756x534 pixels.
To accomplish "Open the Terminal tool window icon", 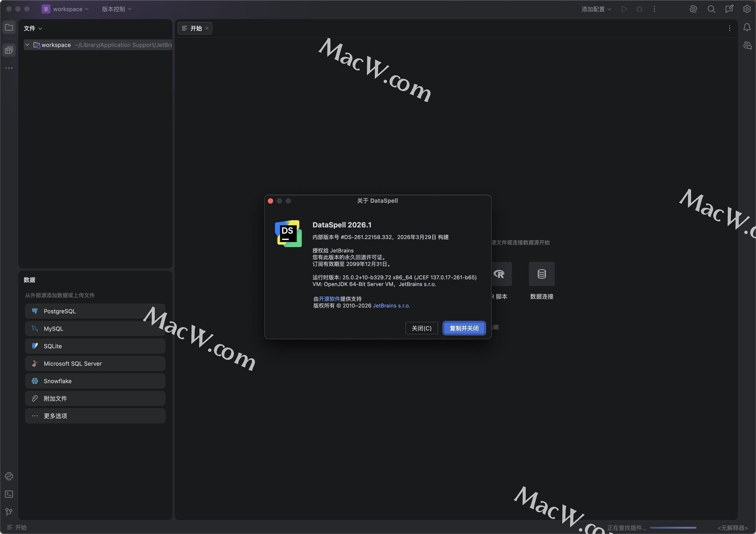I will coord(9,494).
